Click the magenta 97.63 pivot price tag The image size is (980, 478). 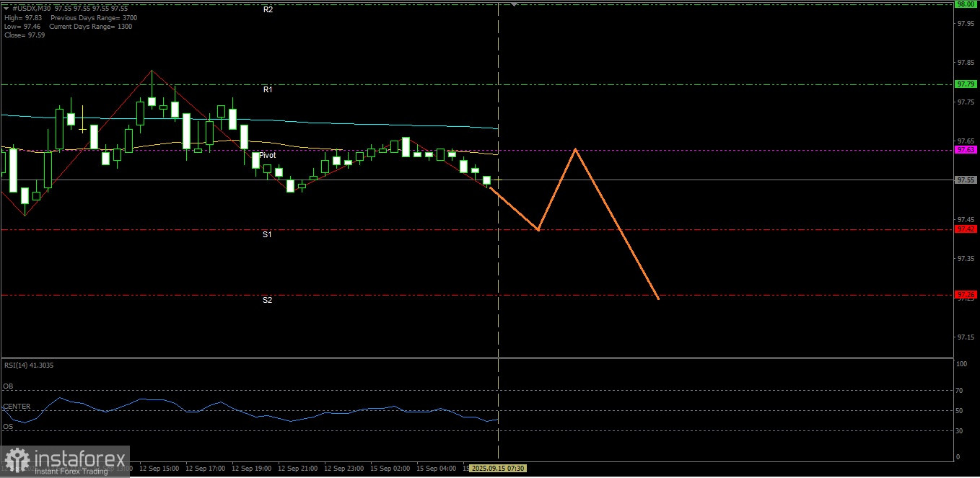point(966,150)
